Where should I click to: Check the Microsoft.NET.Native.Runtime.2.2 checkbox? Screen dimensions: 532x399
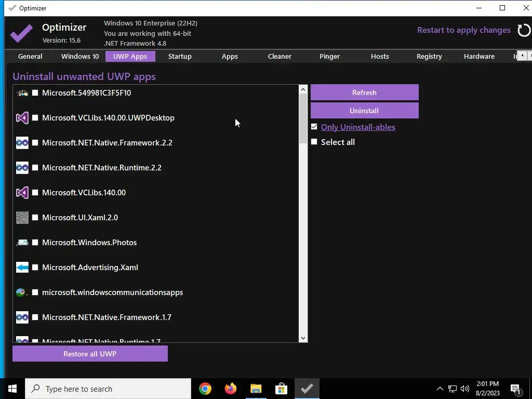[35, 168]
